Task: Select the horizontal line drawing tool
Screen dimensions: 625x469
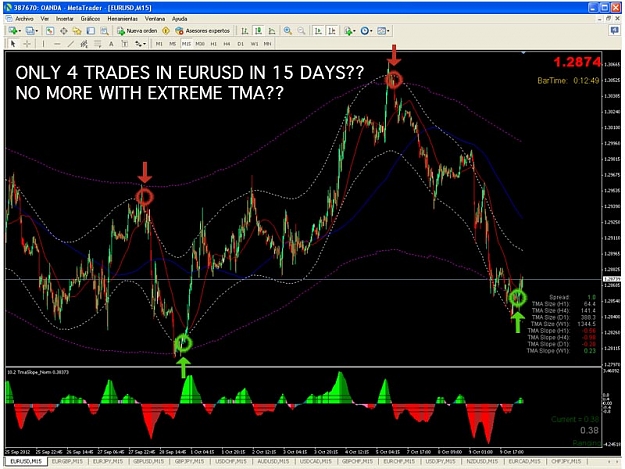Action: tap(57, 44)
